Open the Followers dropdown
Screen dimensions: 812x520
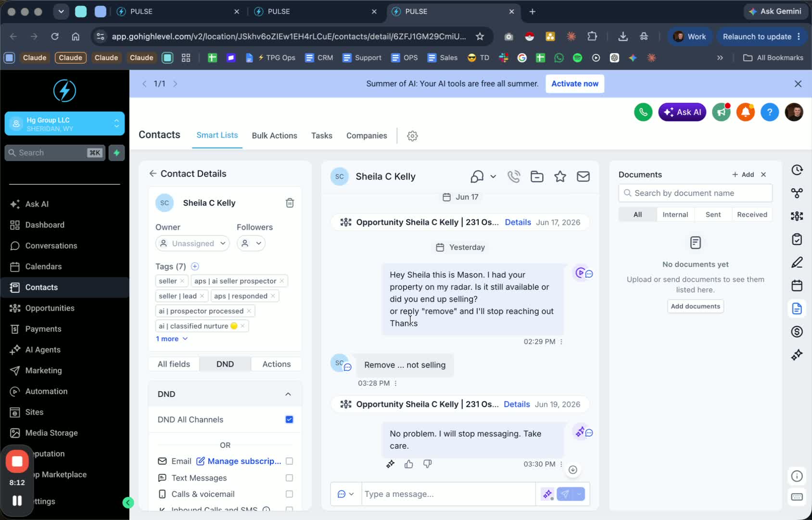pyautogui.click(x=251, y=244)
